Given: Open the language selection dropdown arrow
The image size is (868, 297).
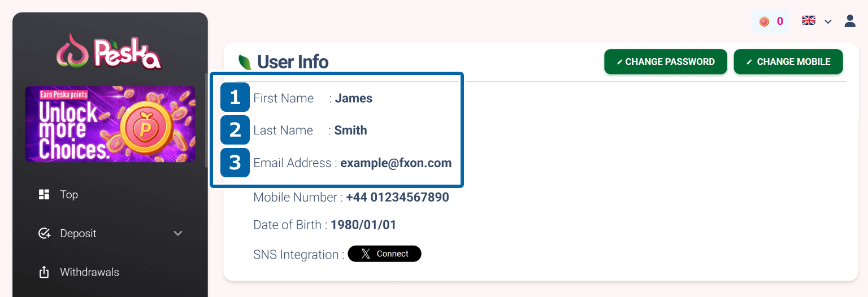Looking at the screenshot, I should [828, 21].
